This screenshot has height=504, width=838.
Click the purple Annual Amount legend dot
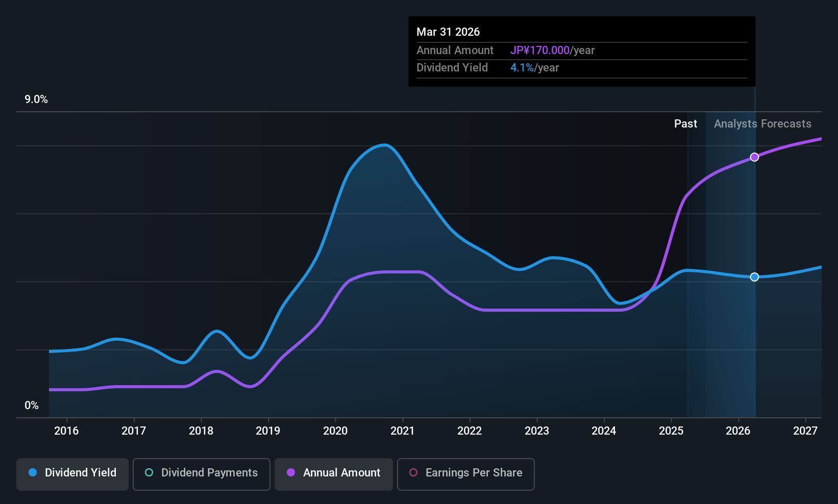click(x=291, y=472)
